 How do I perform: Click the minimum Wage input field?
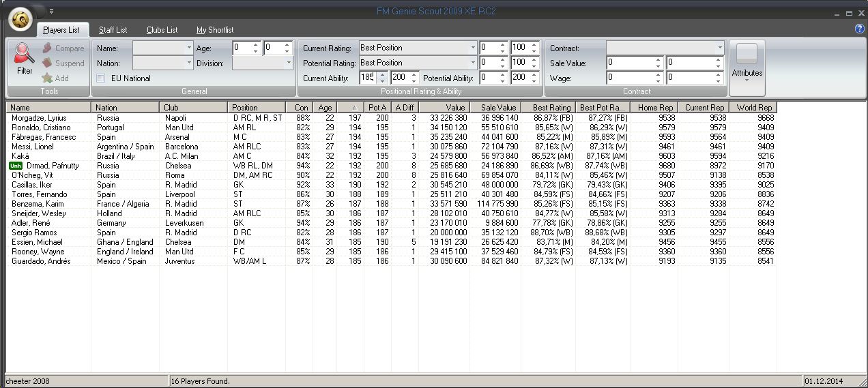[633, 78]
